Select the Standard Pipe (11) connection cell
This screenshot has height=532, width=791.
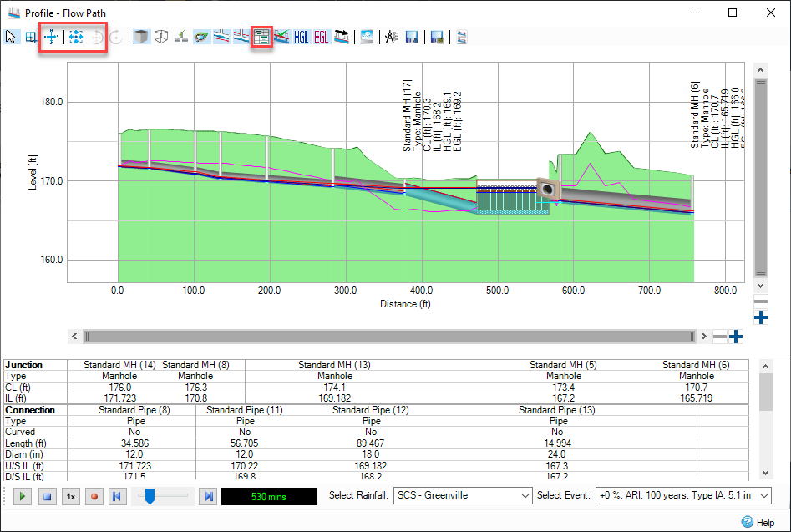[245, 410]
